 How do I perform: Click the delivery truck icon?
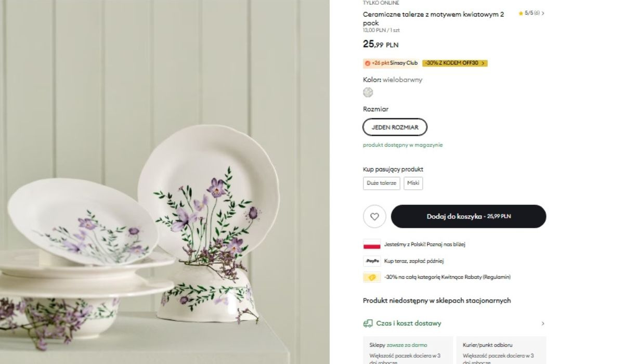tap(368, 323)
